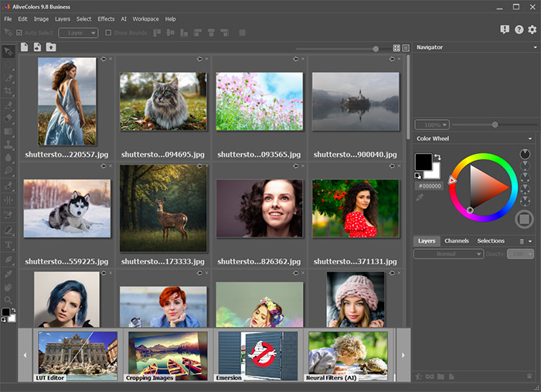
Task: Reset default colors in Color Wheel panel
Action: 417,176
